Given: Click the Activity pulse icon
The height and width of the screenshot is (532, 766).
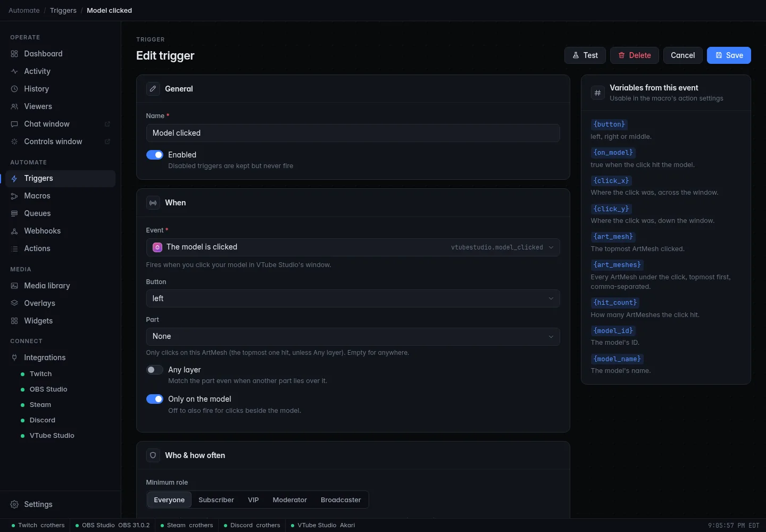Looking at the screenshot, I should coord(14,71).
